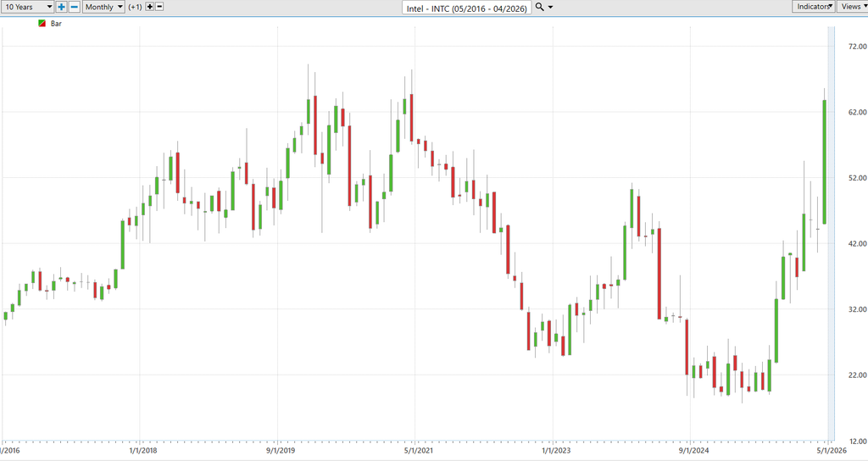Open the Indicators menu

(813, 7)
